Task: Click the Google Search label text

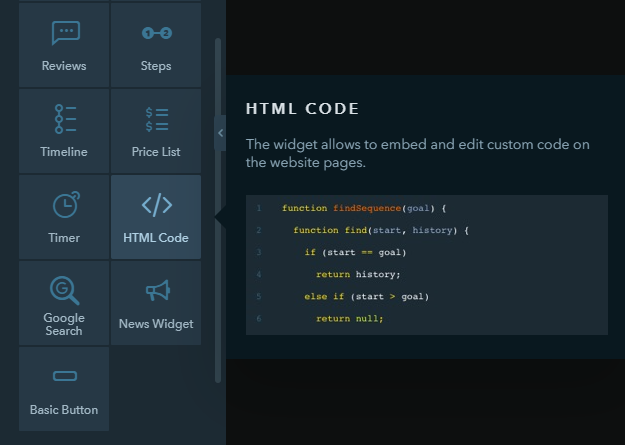Action: pos(64,324)
